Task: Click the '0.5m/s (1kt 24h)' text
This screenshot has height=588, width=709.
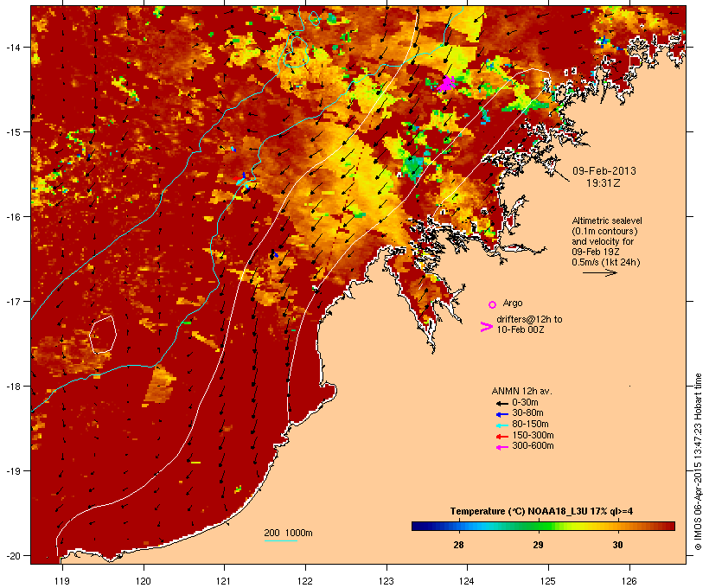Action: click(606, 262)
